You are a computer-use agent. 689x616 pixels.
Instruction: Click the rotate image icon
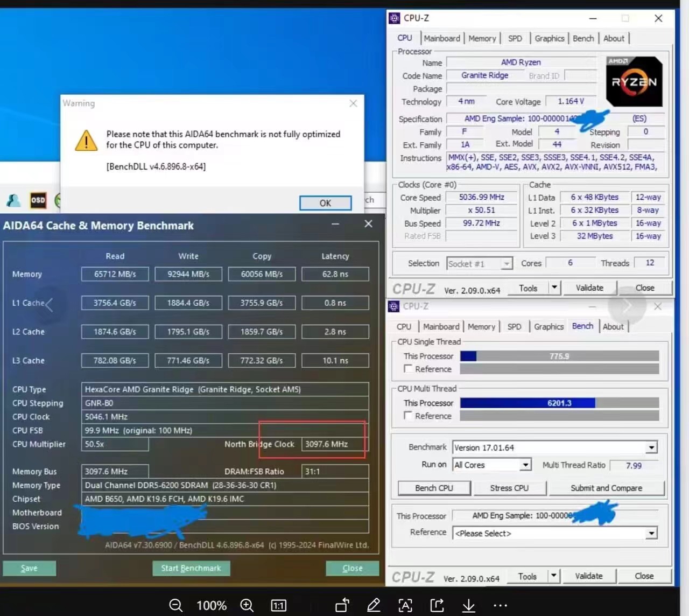point(342,605)
